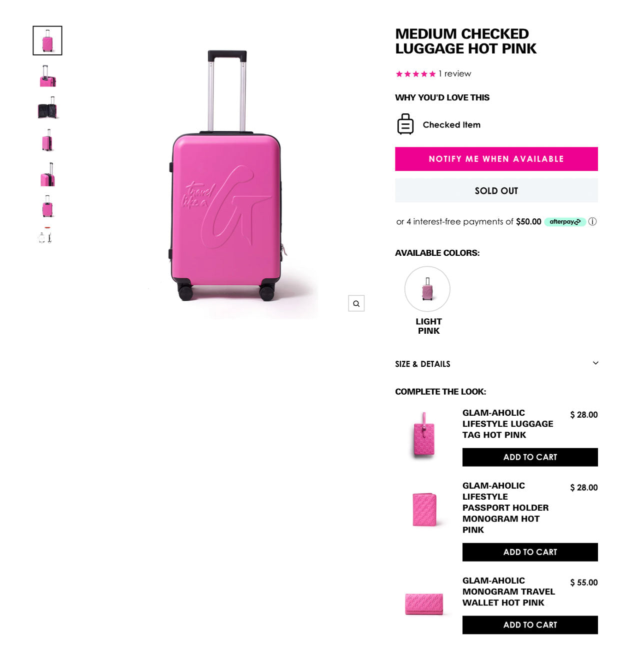Open the 1 review link
The image size is (640, 672).
pyautogui.click(x=454, y=74)
